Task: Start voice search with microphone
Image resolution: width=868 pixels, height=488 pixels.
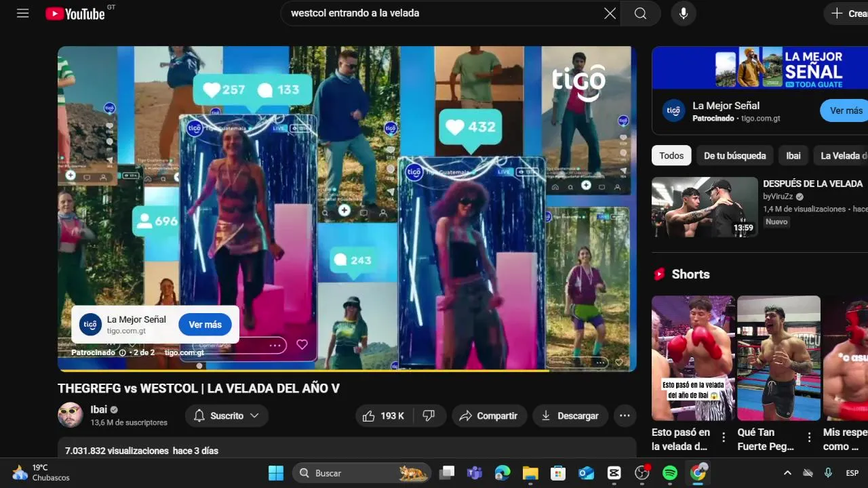Action: [683, 14]
